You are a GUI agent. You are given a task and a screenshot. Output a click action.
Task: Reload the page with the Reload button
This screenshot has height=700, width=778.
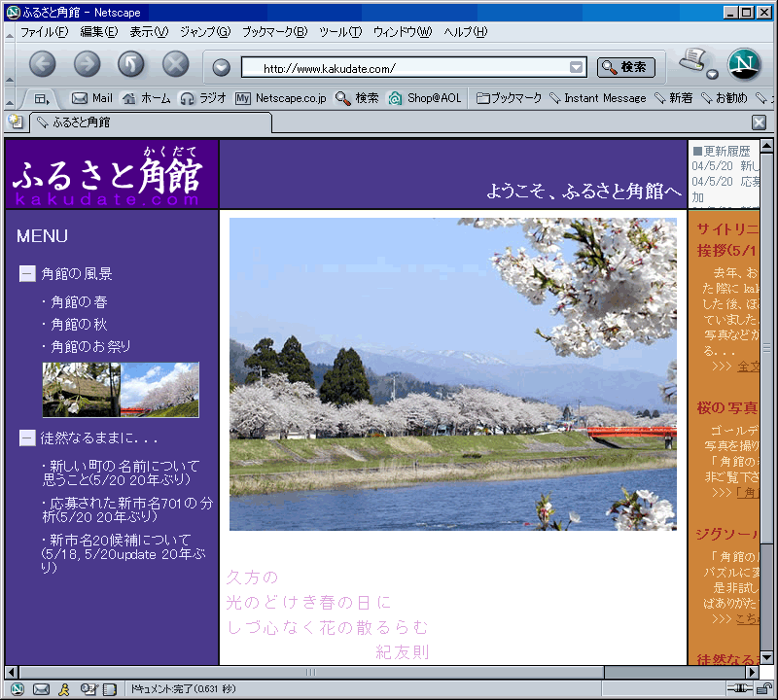pyautogui.click(x=131, y=64)
